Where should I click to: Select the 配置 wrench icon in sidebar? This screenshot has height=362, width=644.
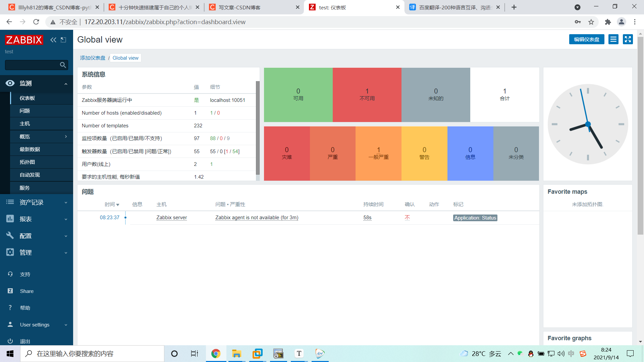(10, 236)
